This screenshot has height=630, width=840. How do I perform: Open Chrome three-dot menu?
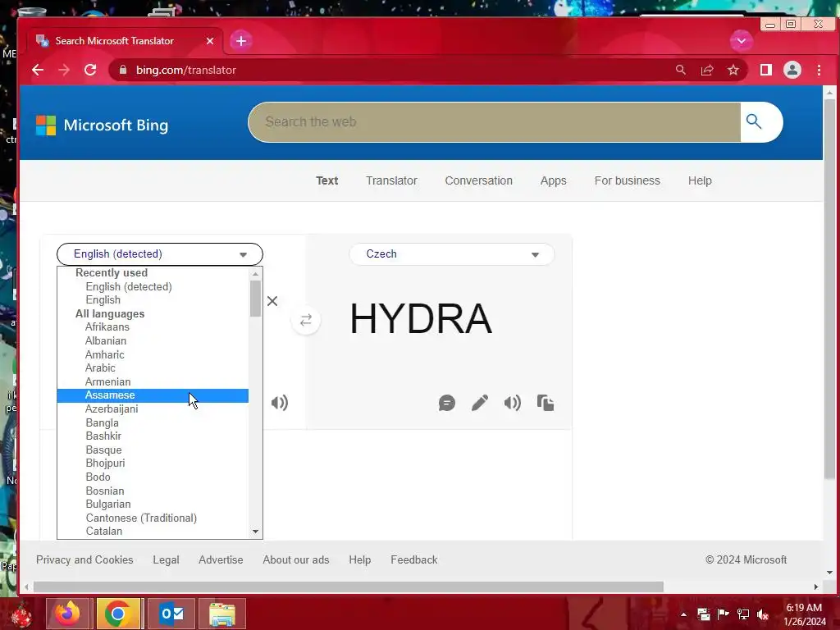click(819, 70)
